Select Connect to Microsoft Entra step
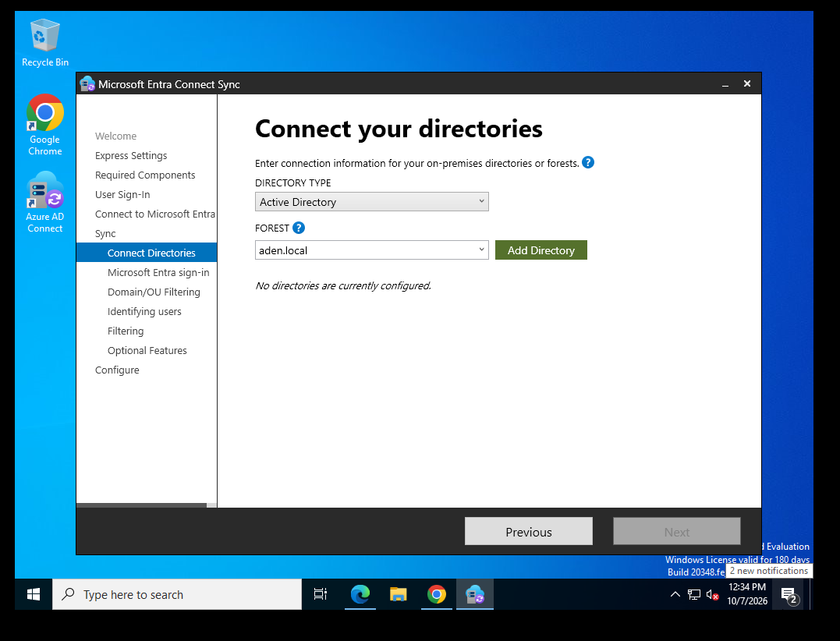This screenshot has width=840, height=641. click(155, 214)
